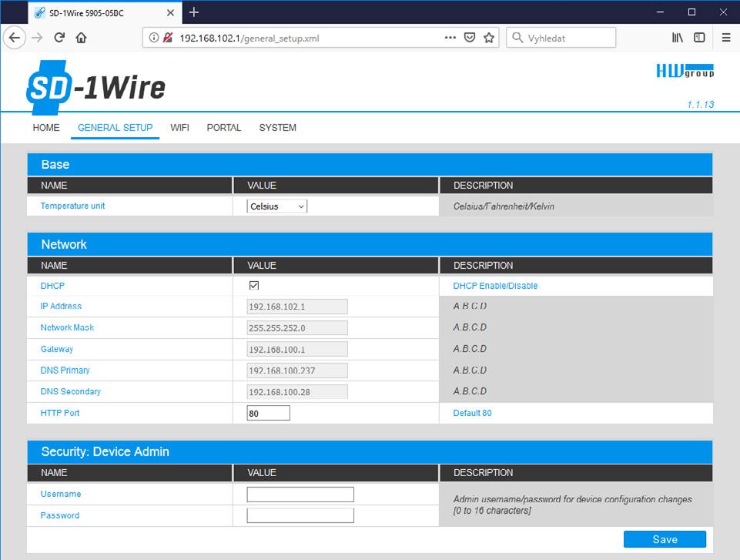Click the SD-1Wire logo
Viewport: 740px width, 560px height.
95,87
